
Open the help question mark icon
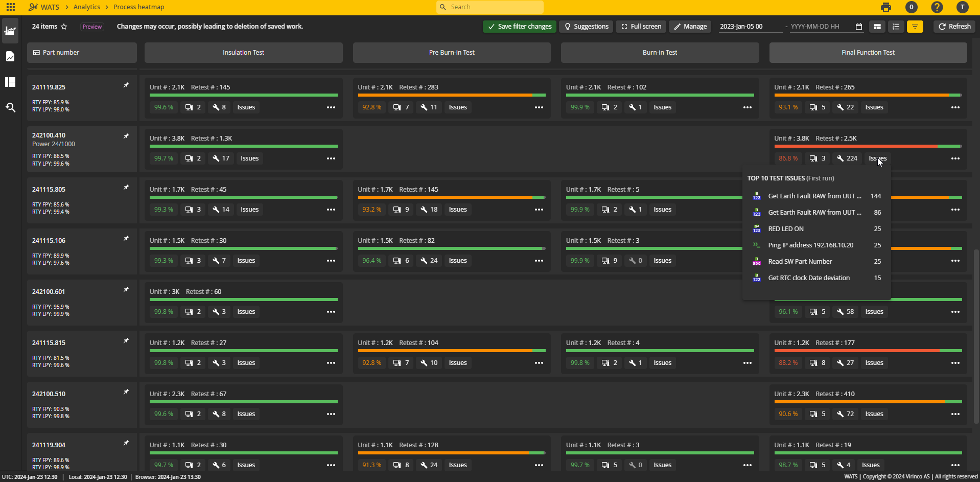click(x=937, y=7)
